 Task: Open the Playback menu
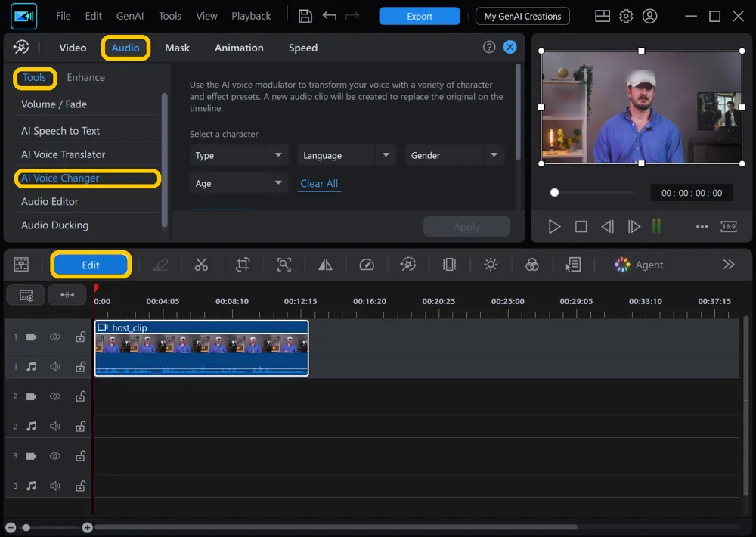[x=251, y=16]
